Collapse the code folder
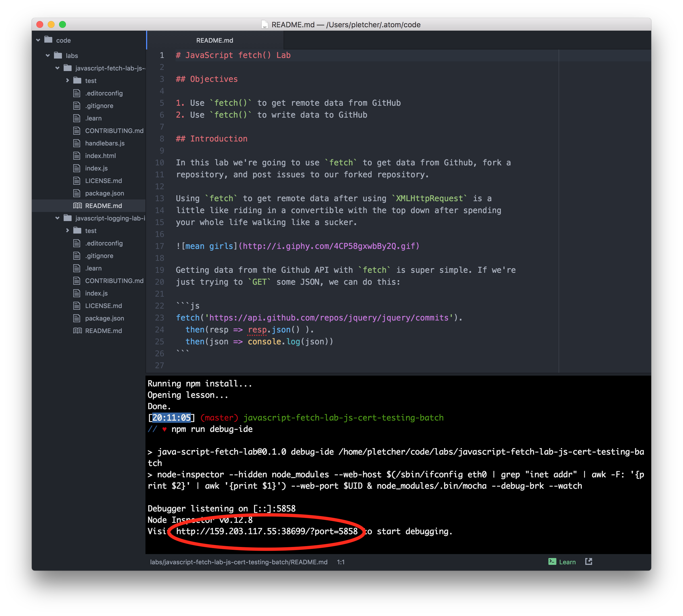Viewport: 683px width, 616px height. click(38, 39)
